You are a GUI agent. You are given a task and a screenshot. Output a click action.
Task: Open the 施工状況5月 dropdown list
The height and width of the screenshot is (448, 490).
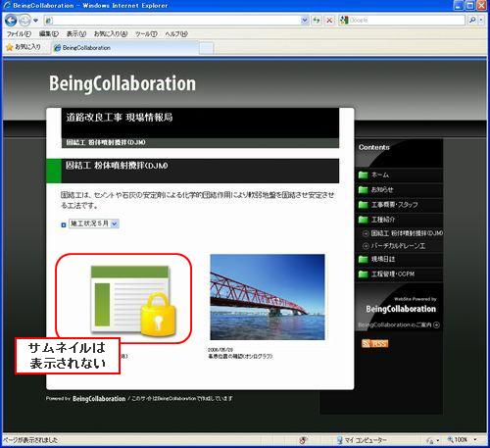coord(94,224)
